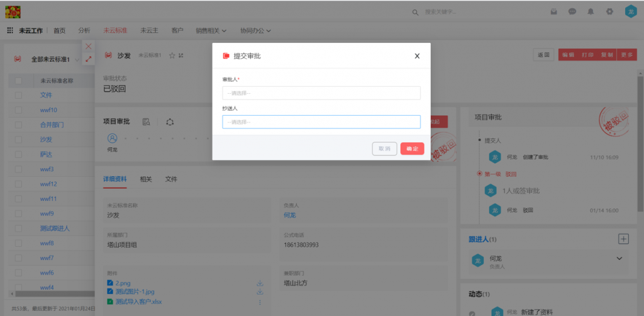
Task: Download the 2.png attachment
Action: point(259,284)
